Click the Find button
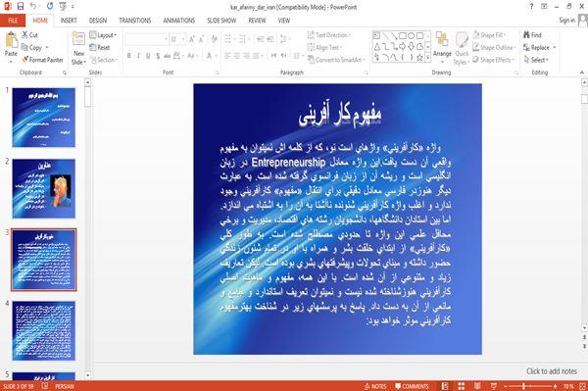 point(533,35)
